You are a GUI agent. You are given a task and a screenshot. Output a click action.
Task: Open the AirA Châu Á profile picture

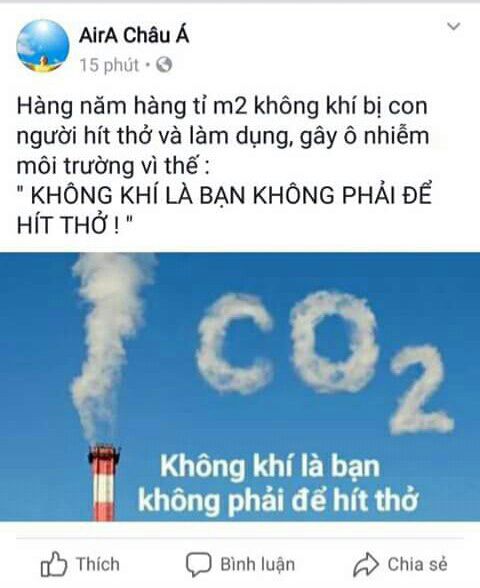(x=43, y=46)
